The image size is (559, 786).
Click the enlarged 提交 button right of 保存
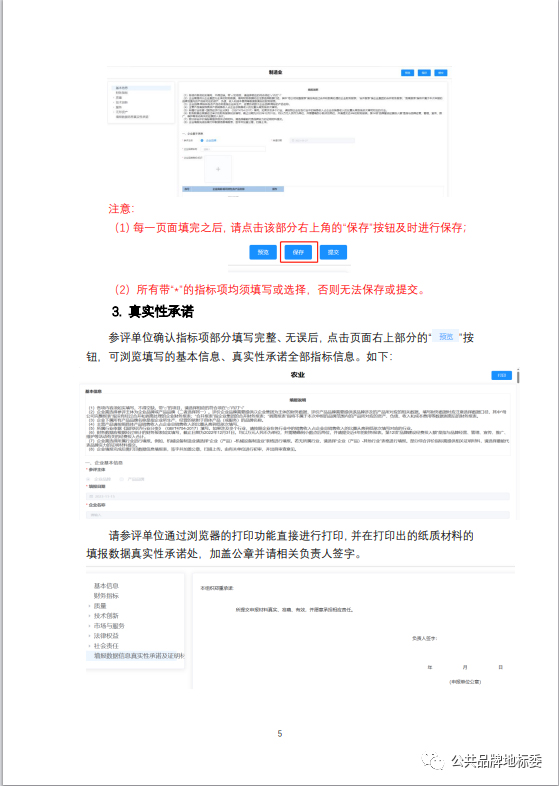click(x=333, y=252)
